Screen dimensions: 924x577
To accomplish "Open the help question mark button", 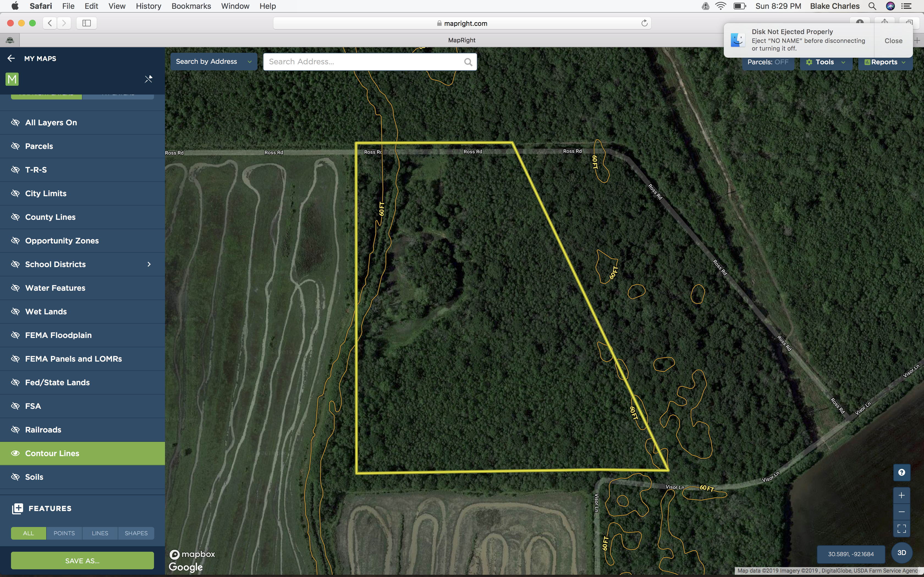I will click(901, 472).
